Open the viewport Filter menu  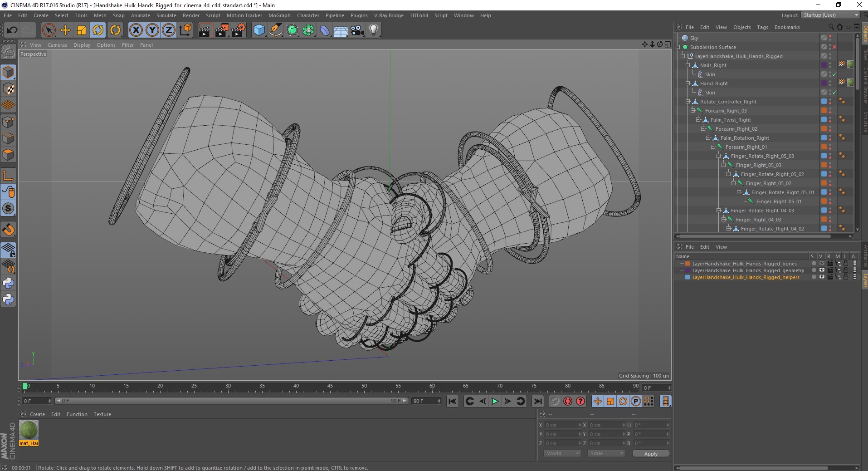pos(128,45)
